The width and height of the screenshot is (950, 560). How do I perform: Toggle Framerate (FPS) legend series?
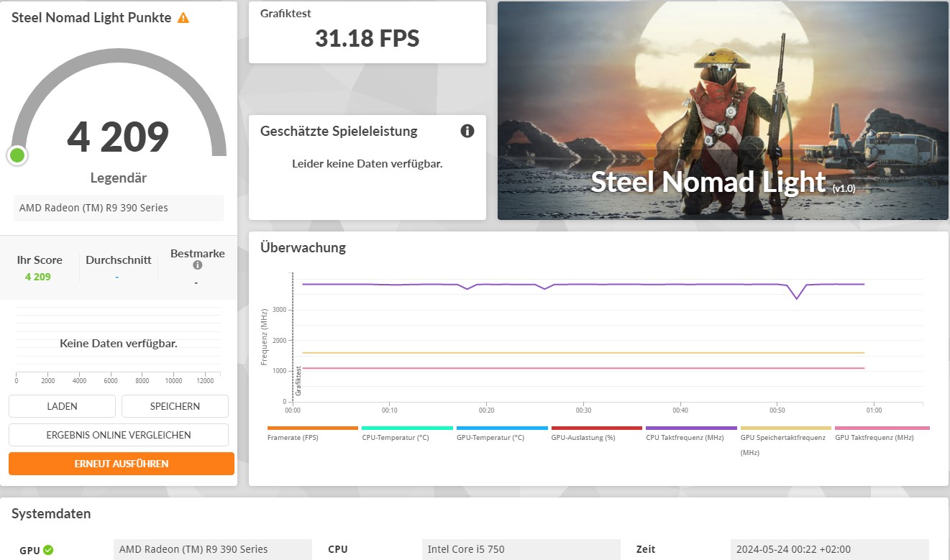pyautogui.click(x=312, y=433)
